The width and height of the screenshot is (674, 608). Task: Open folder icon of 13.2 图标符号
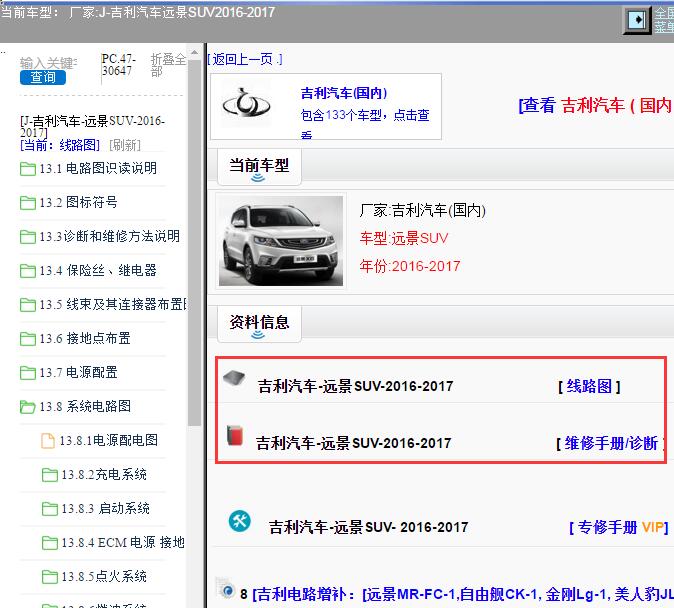28,203
